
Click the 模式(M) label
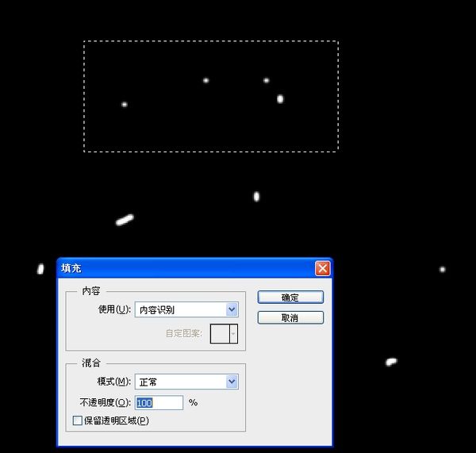pos(114,382)
